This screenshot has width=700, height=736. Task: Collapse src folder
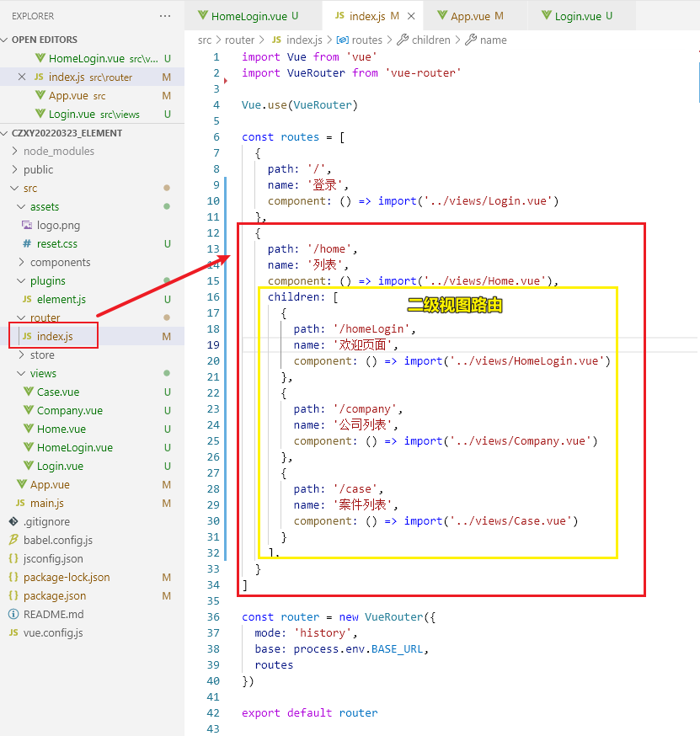30,189
